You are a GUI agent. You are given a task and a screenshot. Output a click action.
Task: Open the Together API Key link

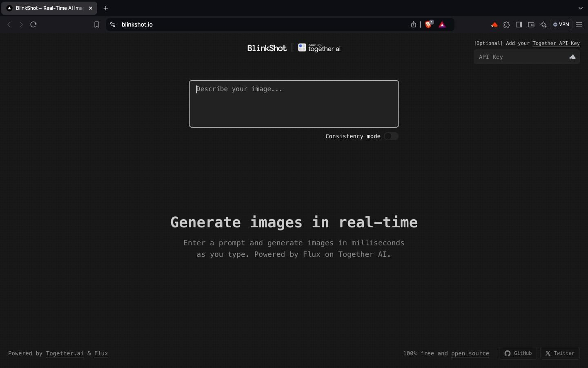pyautogui.click(x=556, y=44)
